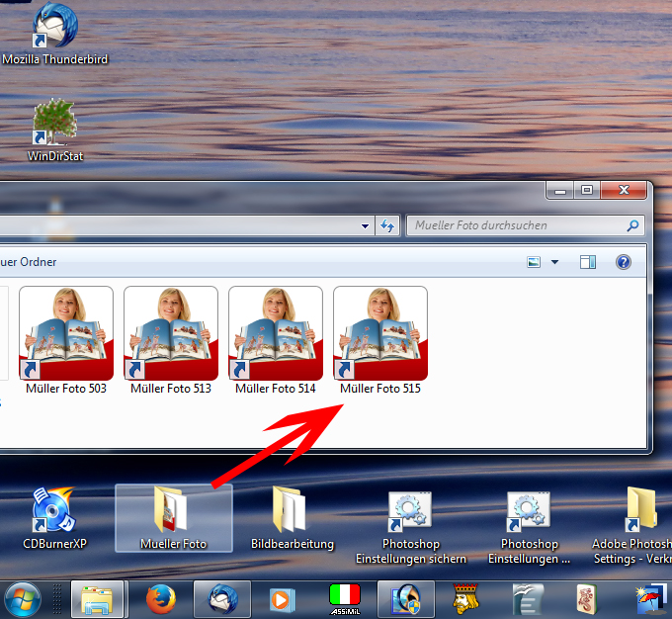Click the magnifier icon in search box
The height and width of the screenshot is (619, 672).
[x=633, y=225]
